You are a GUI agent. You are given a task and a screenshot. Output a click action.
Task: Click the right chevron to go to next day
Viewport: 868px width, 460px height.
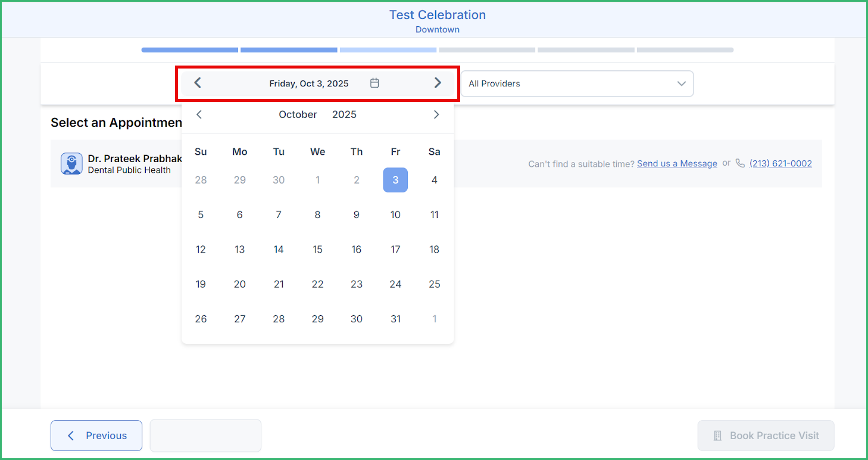coord(438,83)
